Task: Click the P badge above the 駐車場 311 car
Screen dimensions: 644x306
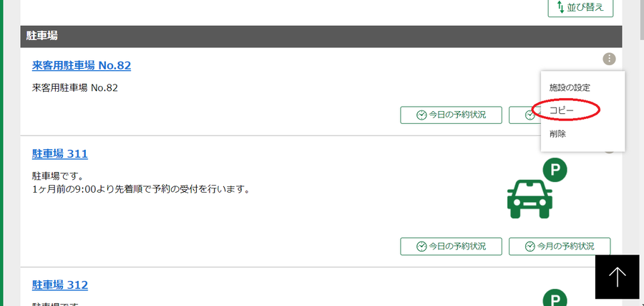Action: point(555,169)
